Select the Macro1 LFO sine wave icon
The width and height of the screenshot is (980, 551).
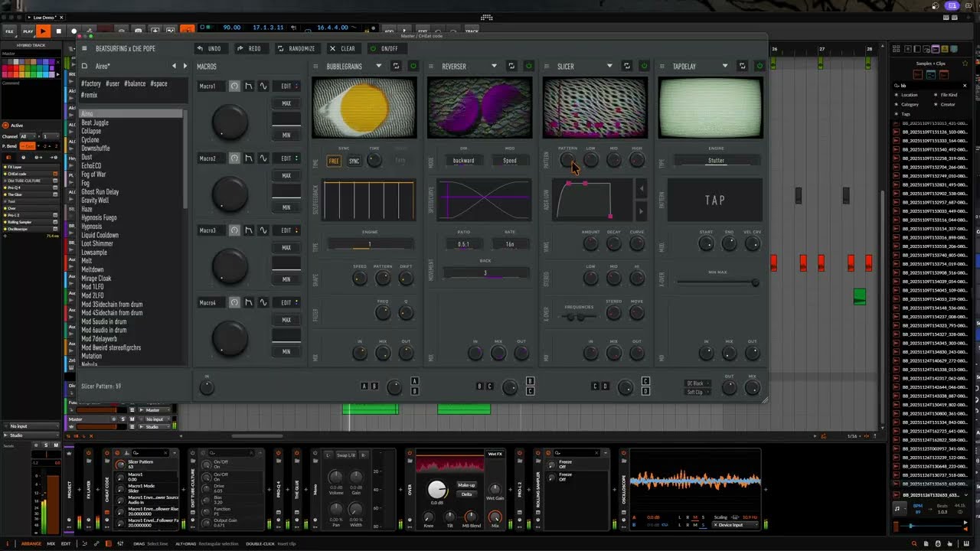tap(263, 86)
